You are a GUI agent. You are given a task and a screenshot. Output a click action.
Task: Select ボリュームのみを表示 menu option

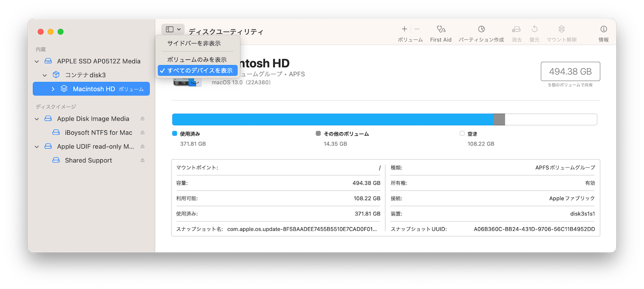[x=197, y=59]
